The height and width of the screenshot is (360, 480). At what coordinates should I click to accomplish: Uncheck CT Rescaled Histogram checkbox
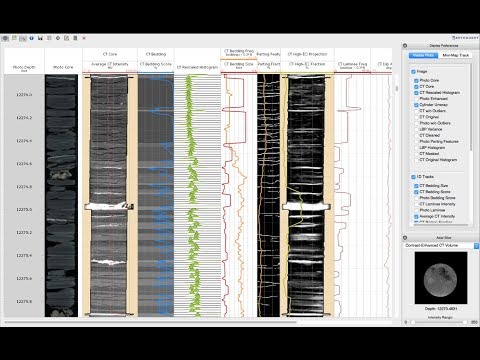[416, 93]
